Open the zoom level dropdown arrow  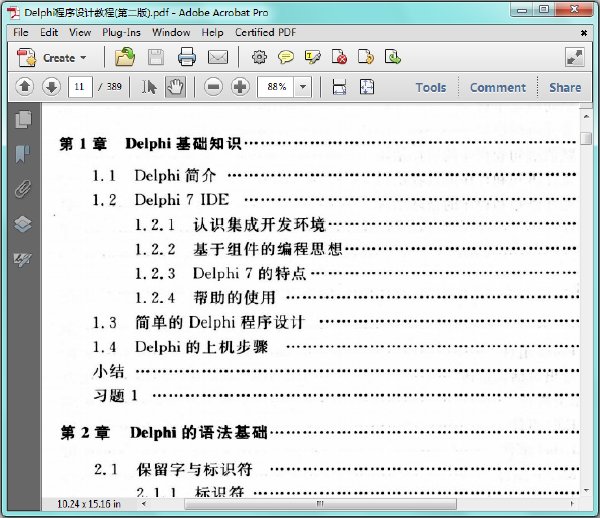coord(303,87)
